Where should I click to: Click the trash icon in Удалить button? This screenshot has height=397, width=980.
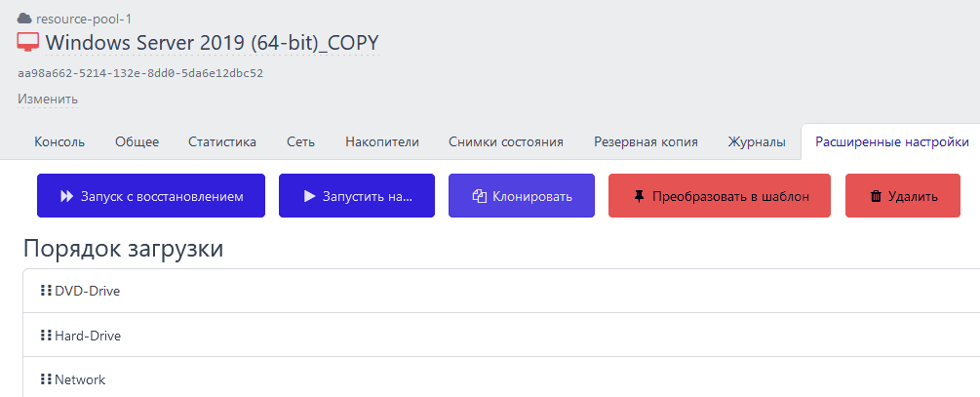pyautogui.click(x=876, y=196)
